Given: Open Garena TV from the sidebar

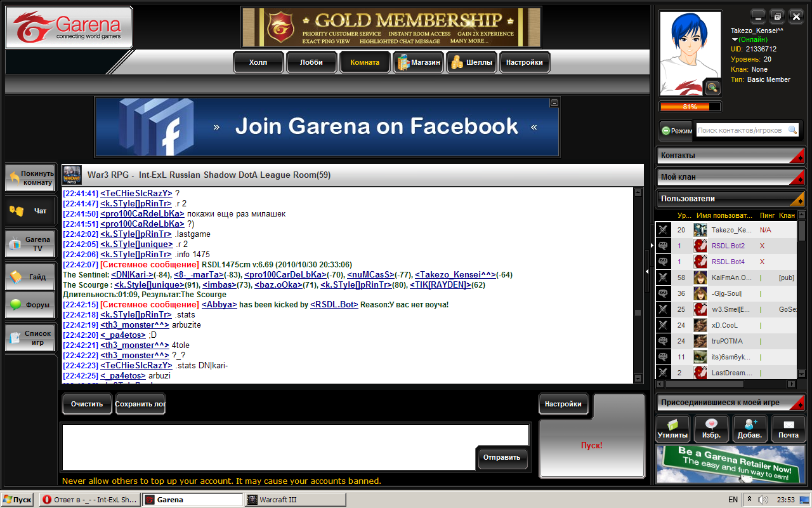Looking at the screenshot, I should tap(30, 244).
